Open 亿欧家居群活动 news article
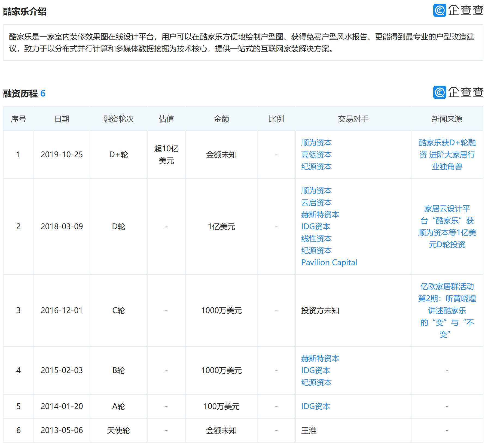Image resolution: width=491 pixels, height=448 pixels. tap(447, 311)
